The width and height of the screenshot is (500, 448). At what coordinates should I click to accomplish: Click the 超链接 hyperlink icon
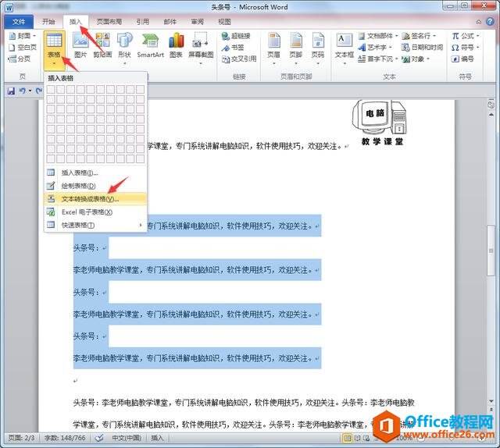(236, 36)
